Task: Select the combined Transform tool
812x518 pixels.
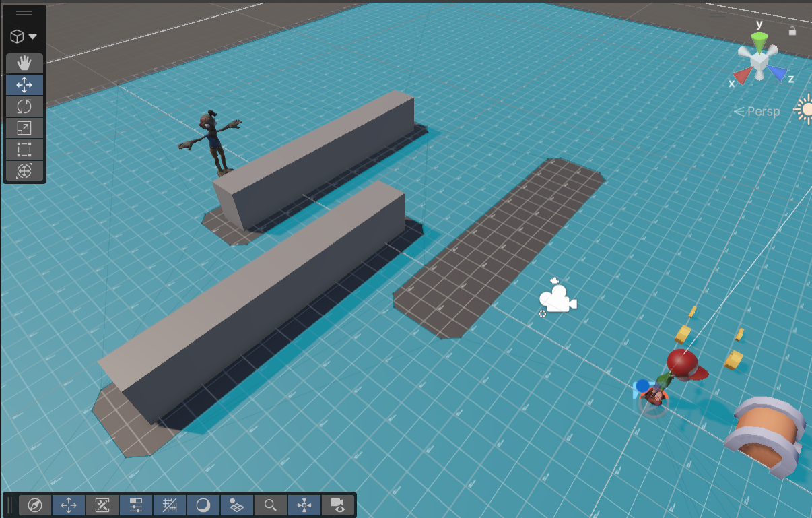Action: pyautogui.click(x=24, y=171)
